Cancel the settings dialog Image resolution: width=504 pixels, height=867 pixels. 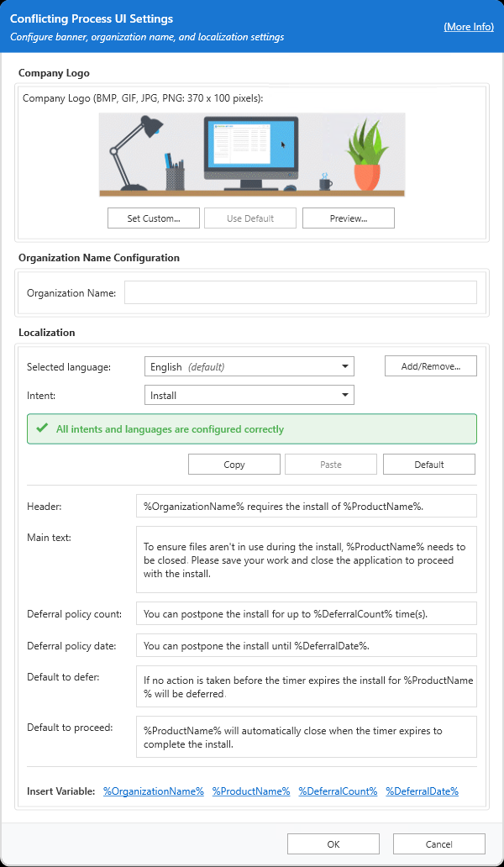tap(438, 843)
